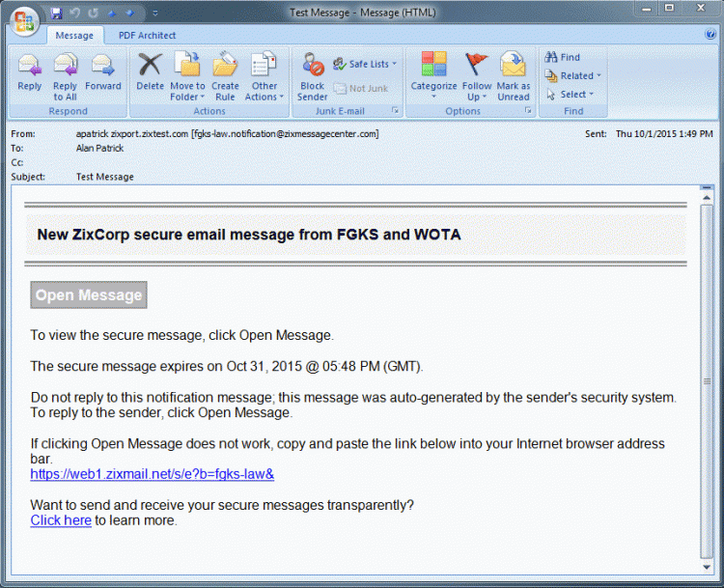Click the Find binoculars icon
Image resolution: width=724 pixels, height=588 pixels.
(x=563, y=57)
